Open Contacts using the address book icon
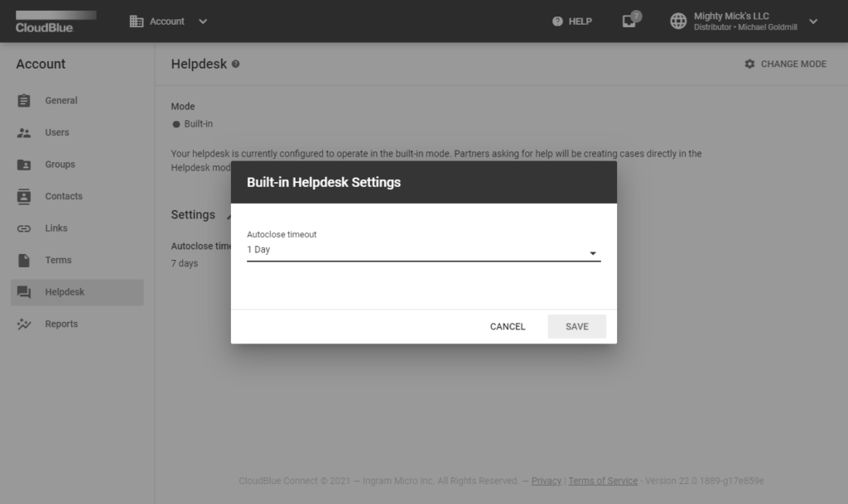Image resolution: width=848 pixels, height=504 pixels. point(26,196)
